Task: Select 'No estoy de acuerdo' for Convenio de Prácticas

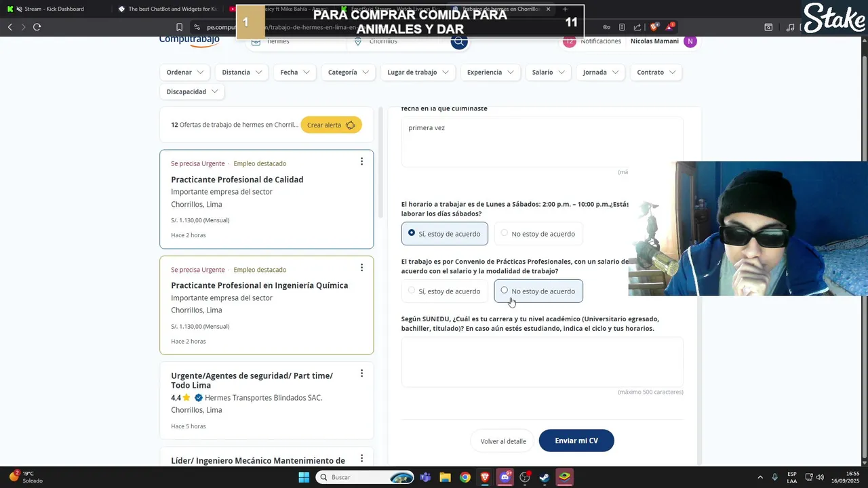Action: coord(538,291)
